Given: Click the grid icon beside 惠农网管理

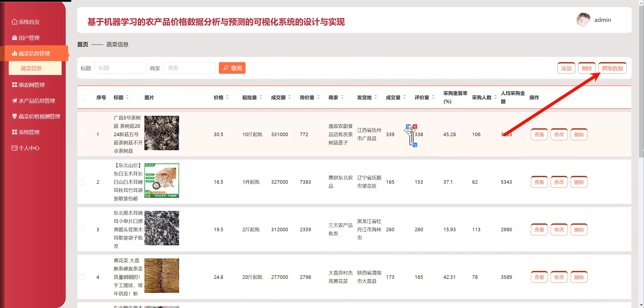Looking at the screenshot, I should (15, 85).
